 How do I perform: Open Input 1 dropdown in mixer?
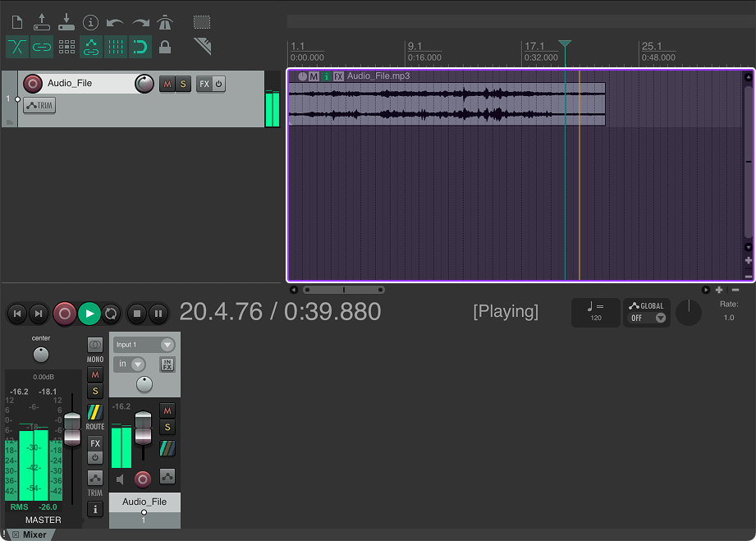pyautogui.click(x=144, y=345)
